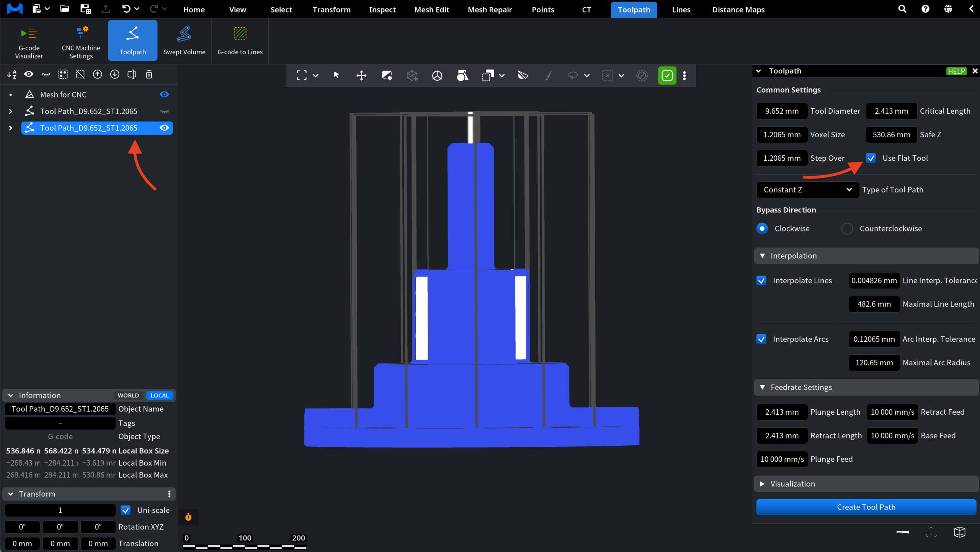Collapse the Interpolation section
The height and width of the screenshot is (552, 980).
(x=762, y=256)
